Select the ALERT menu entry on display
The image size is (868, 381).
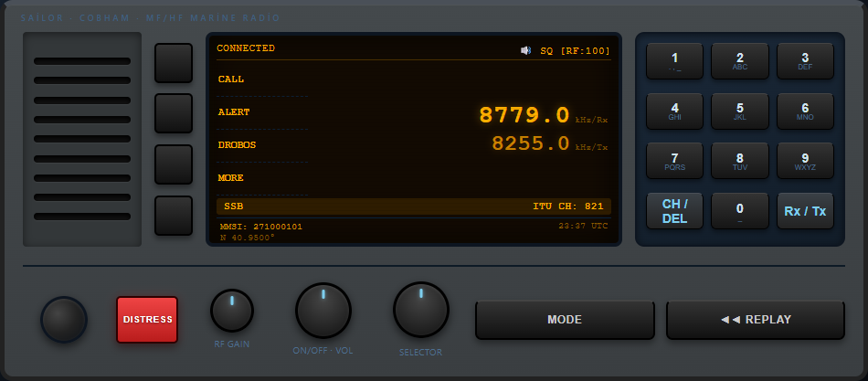234,111
